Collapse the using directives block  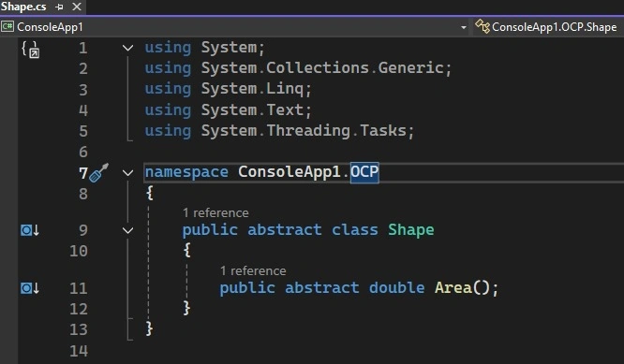pyautogui.click(x=127, y=48)
